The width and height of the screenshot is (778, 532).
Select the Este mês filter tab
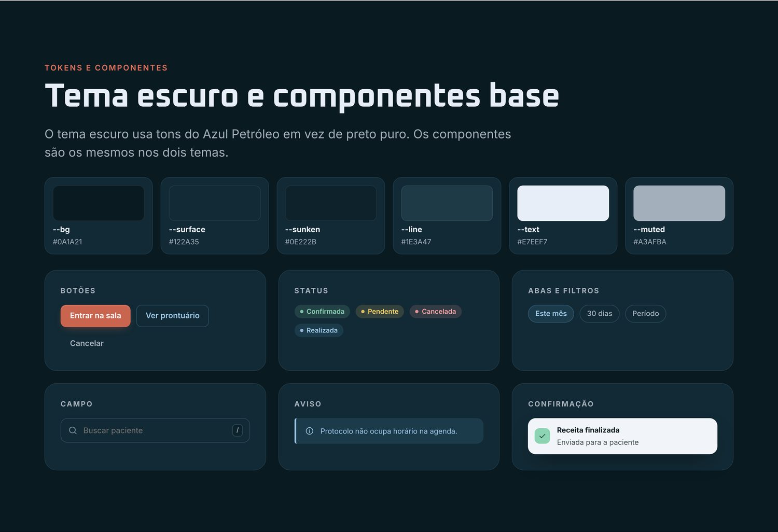(551, 314)
